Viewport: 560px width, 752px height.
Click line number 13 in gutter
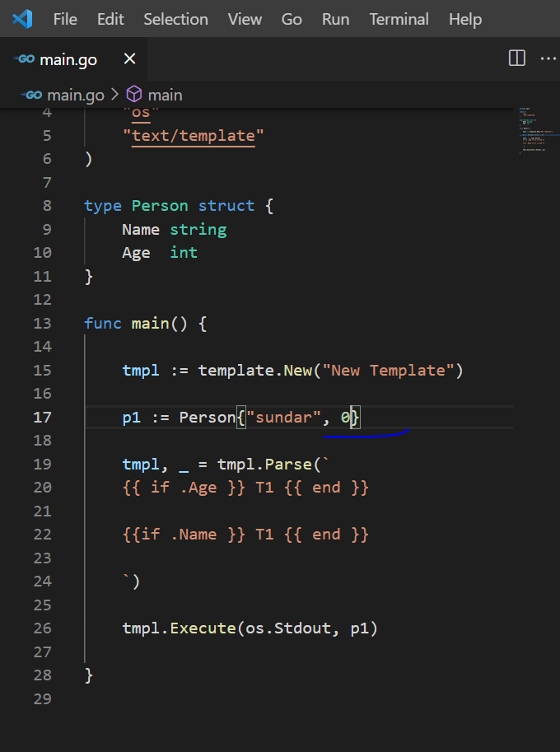pos(42,323)
